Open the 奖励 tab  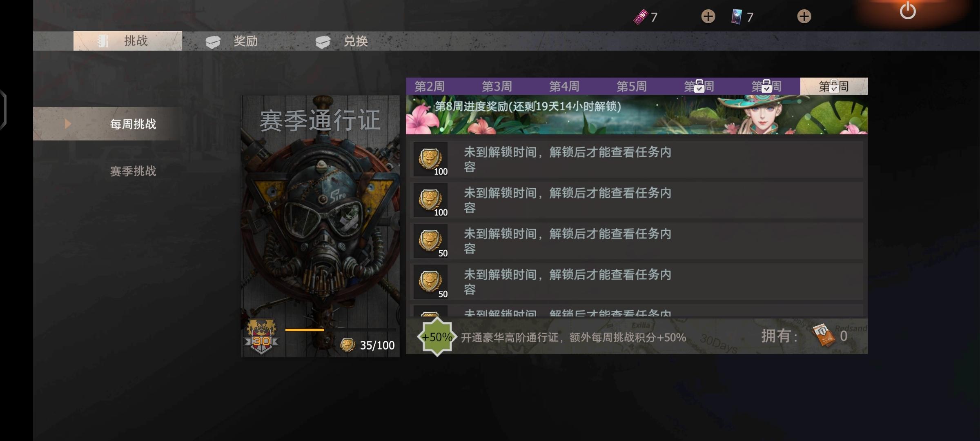[x=232, y=41]
